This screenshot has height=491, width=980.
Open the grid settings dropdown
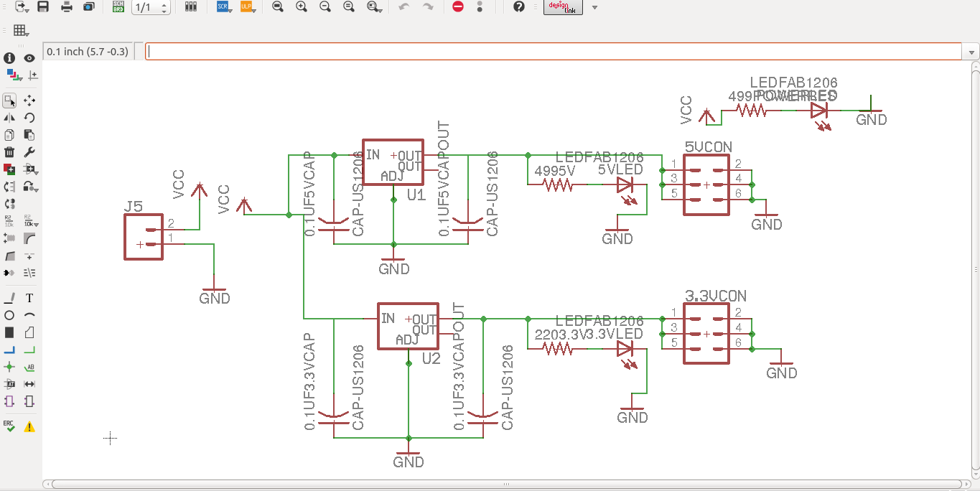(22, 31)
